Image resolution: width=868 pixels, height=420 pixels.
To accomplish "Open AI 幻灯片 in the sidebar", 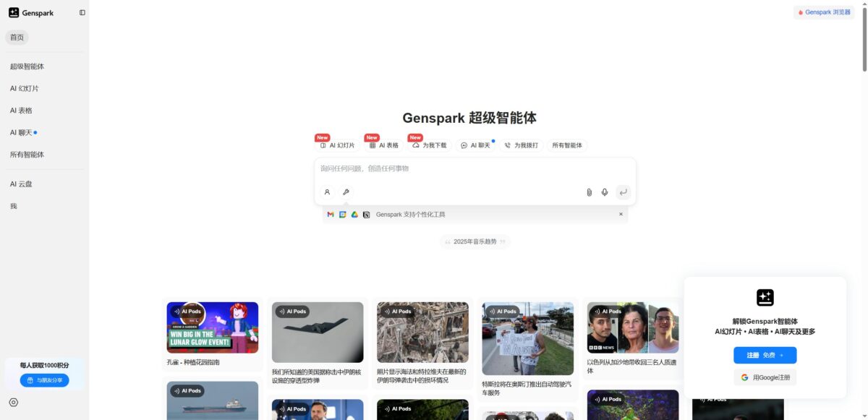I will tap(43, 88).
